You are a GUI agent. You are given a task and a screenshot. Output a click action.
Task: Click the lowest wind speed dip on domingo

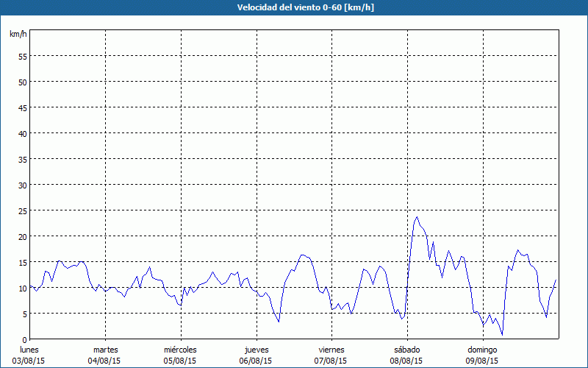point(502,335)
